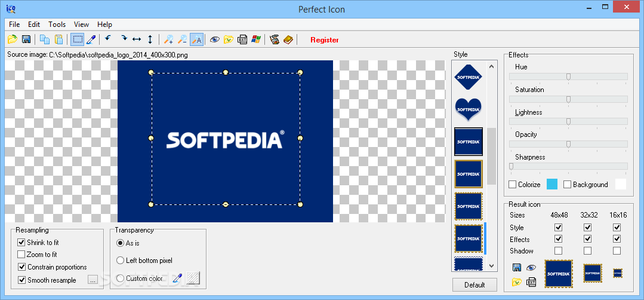
Task: Click the 48x48 result icon preview
Action: coord(559,274)
